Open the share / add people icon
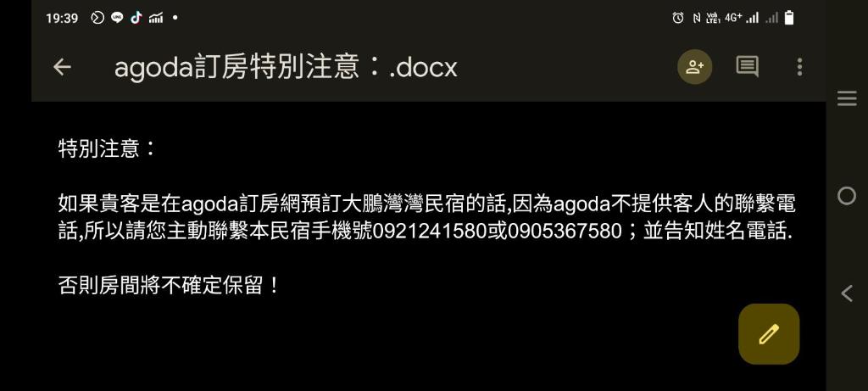 [694, 67]
